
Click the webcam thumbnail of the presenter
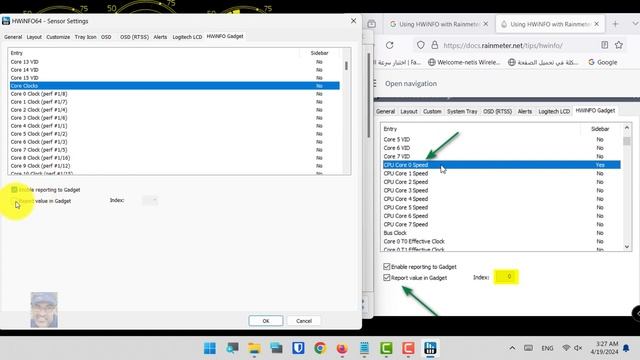click(x=44, y=310)
